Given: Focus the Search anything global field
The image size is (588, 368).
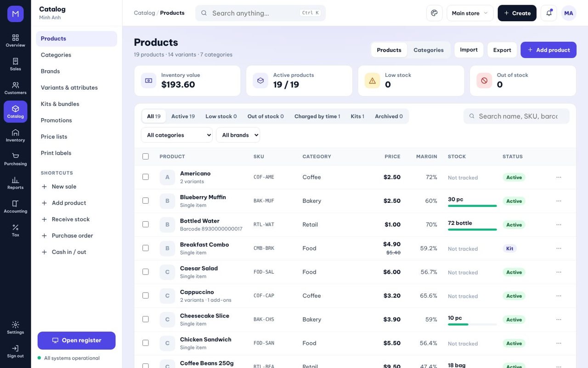Looking at the screenshot, I should tap(260, 13).
